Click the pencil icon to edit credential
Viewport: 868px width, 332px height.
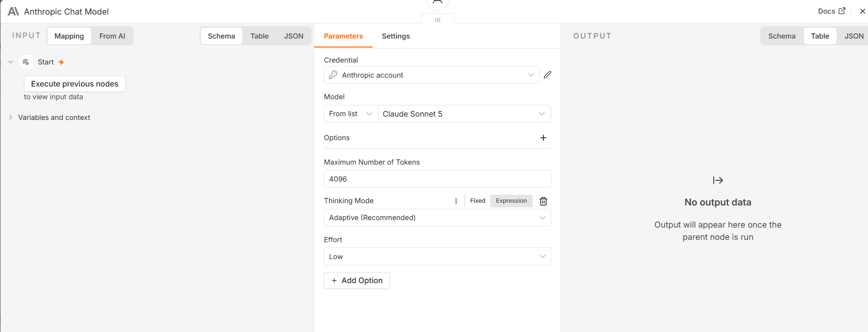(548, 75)
